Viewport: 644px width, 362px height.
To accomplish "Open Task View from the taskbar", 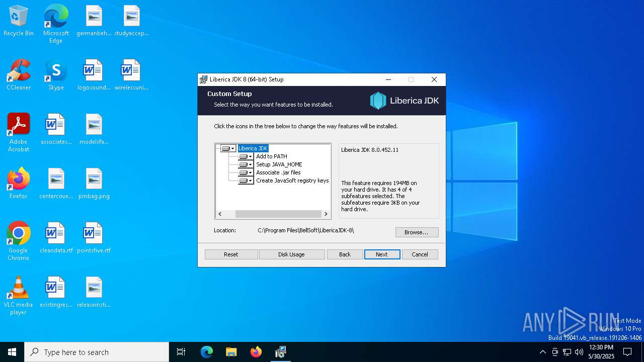I will tap(181, 352).
